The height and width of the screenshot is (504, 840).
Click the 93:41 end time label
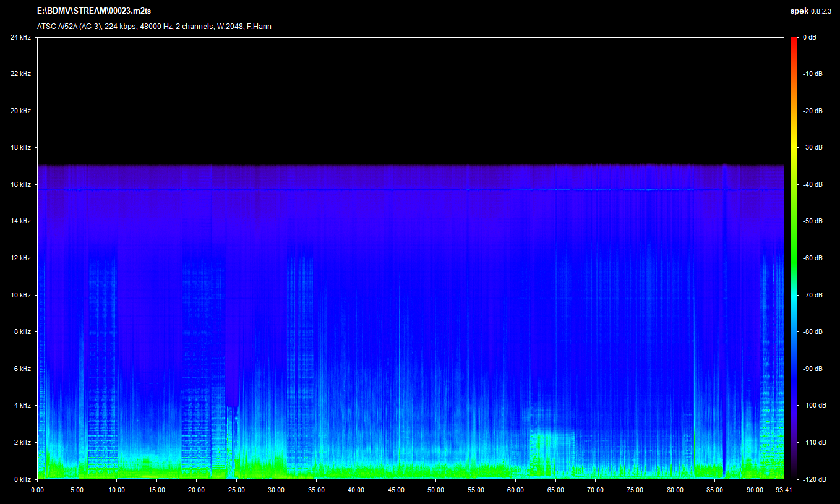click(783, 490)
